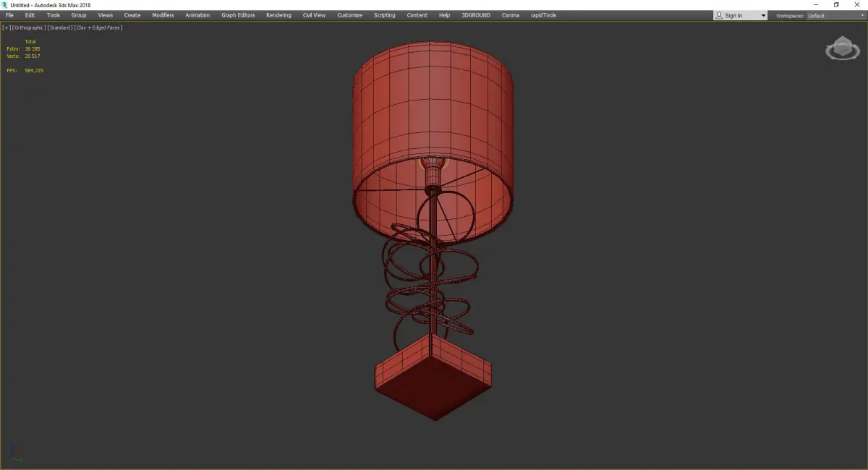
Task: Open the Scripting menu
Action: (x=385, y=15)
